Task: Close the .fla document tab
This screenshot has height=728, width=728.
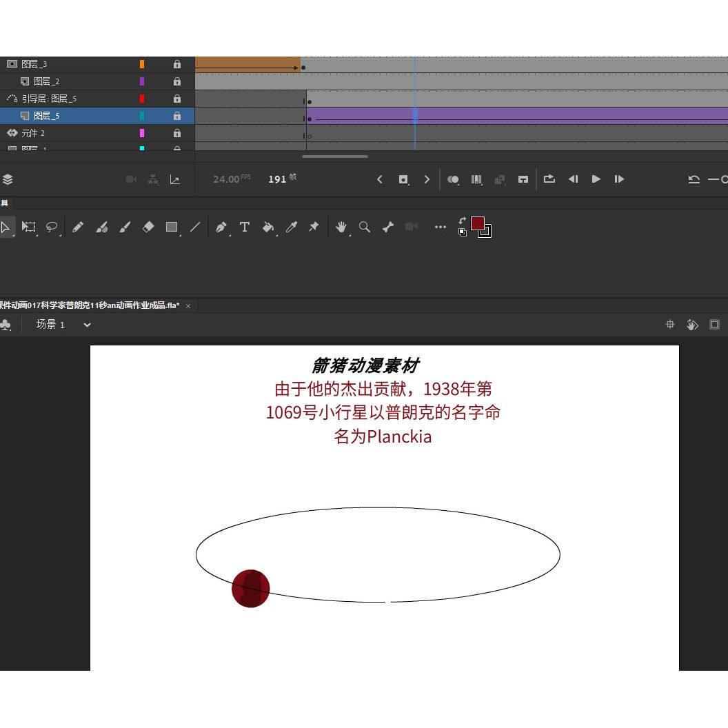Action: tap(188, 306)
